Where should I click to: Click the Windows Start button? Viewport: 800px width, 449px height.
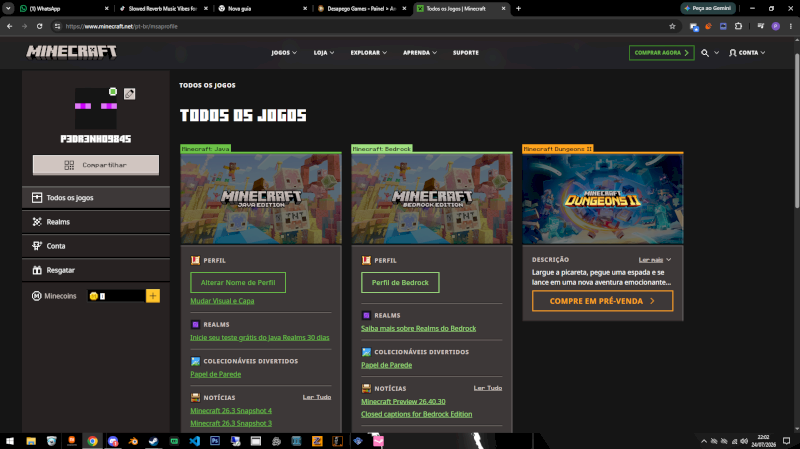point(10,441)
